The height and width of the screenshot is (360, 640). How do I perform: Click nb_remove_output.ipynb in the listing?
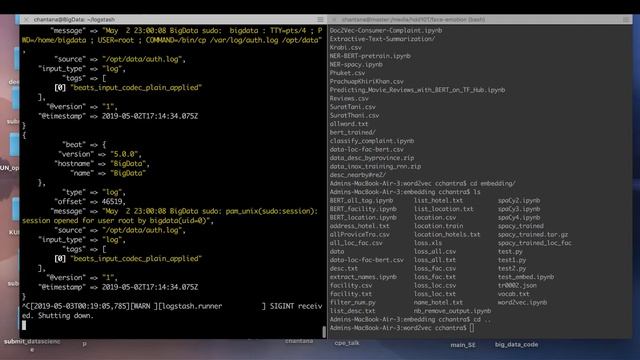point(452,311)
